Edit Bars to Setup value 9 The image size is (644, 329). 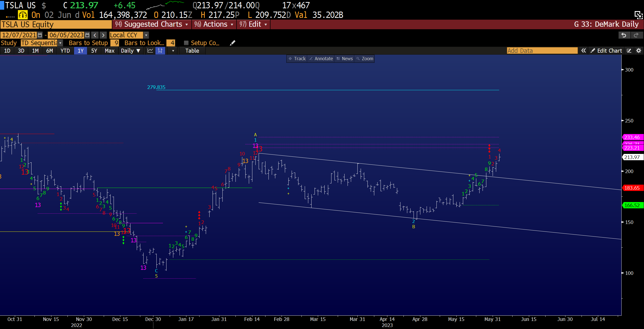point(115,43)
